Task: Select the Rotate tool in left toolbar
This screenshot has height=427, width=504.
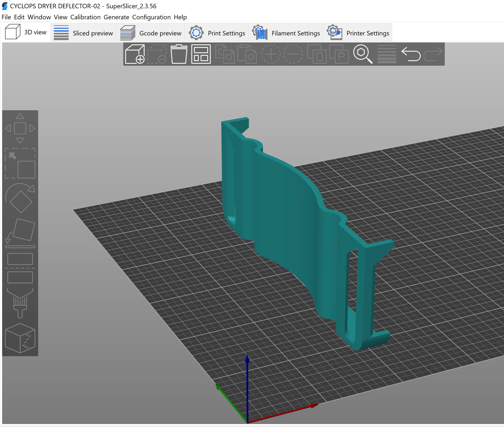Action: coord(20,198)
